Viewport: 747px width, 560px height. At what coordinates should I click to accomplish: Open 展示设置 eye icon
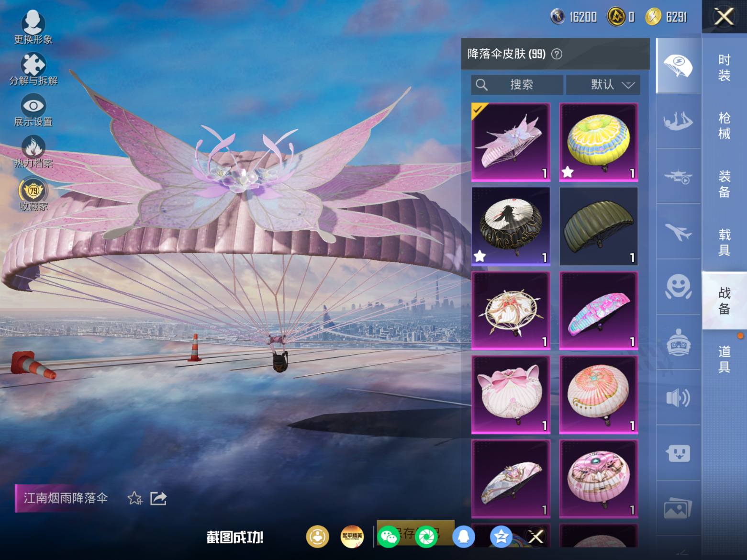[x=33, y=111]
